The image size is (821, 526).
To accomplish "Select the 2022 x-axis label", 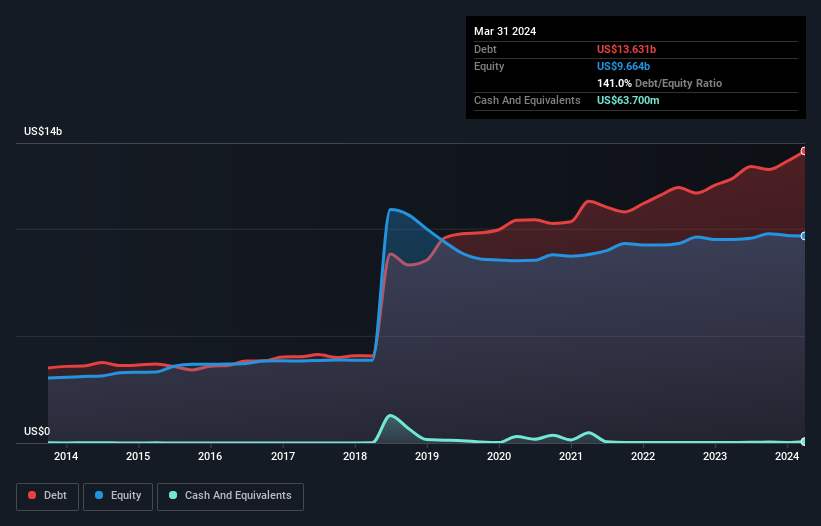I will pos(643,456).
